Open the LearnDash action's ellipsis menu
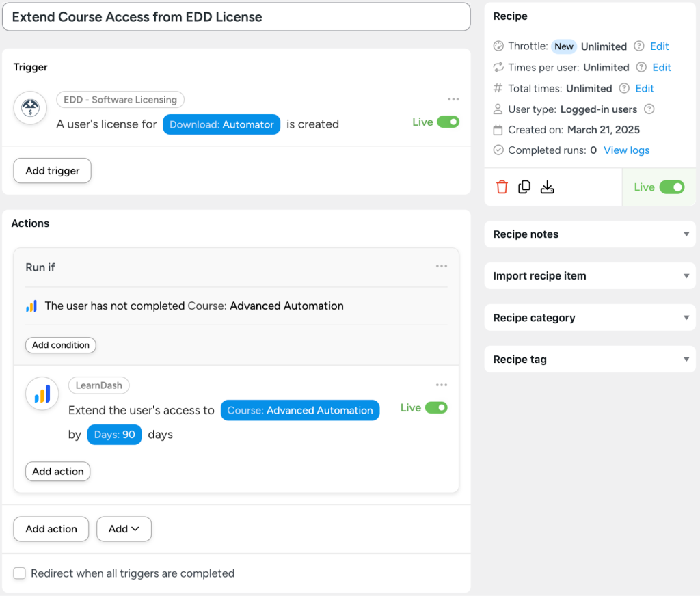 (x=442, y=385)
